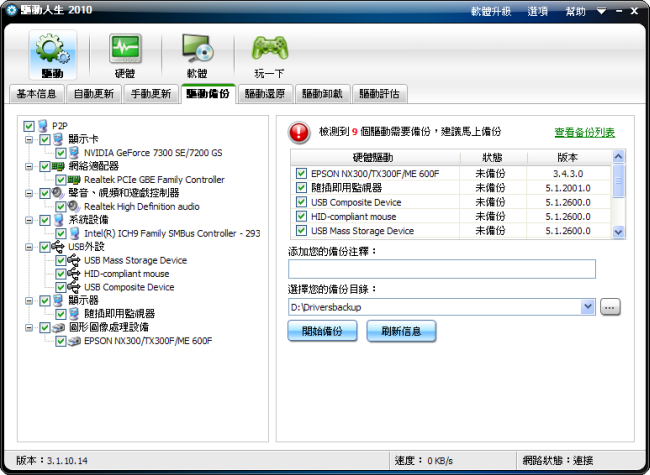
Task: Open the 查看備份列表 link
Action: [x=584, y=132]
